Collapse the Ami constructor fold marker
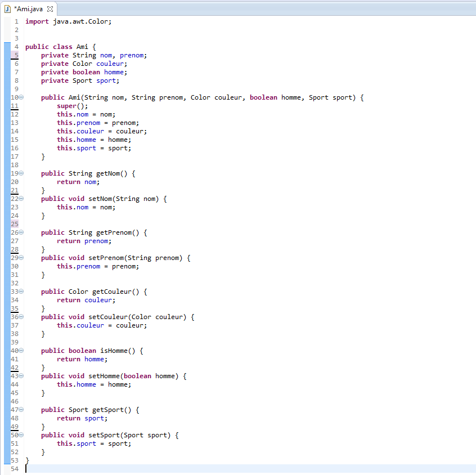Screen dimensions: 476x475 [x=21, y=98]
